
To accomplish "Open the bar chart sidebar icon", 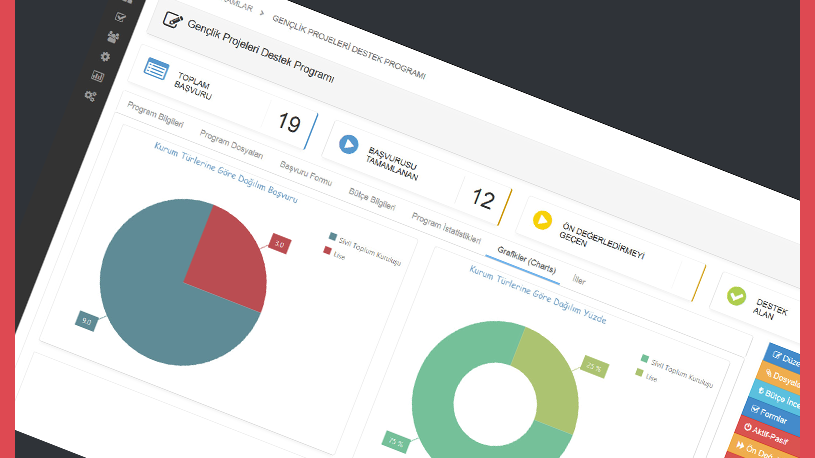I will (98, 76).
